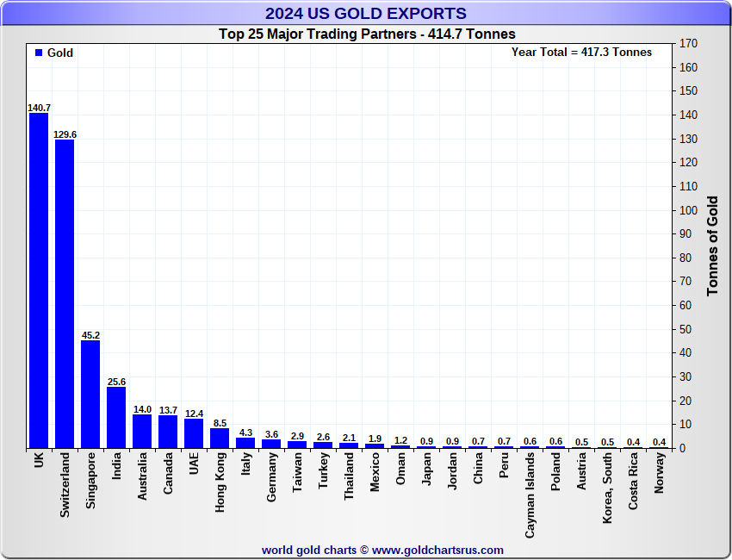Click the 4.3 value label

click(245, 433)
